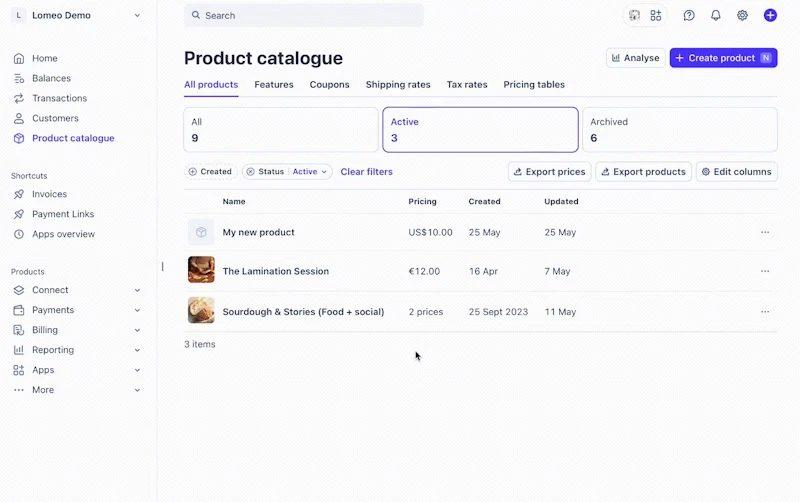The image size is (800, 502).
Task: Select the All 9 products card
Action: (x=281, y=130)
